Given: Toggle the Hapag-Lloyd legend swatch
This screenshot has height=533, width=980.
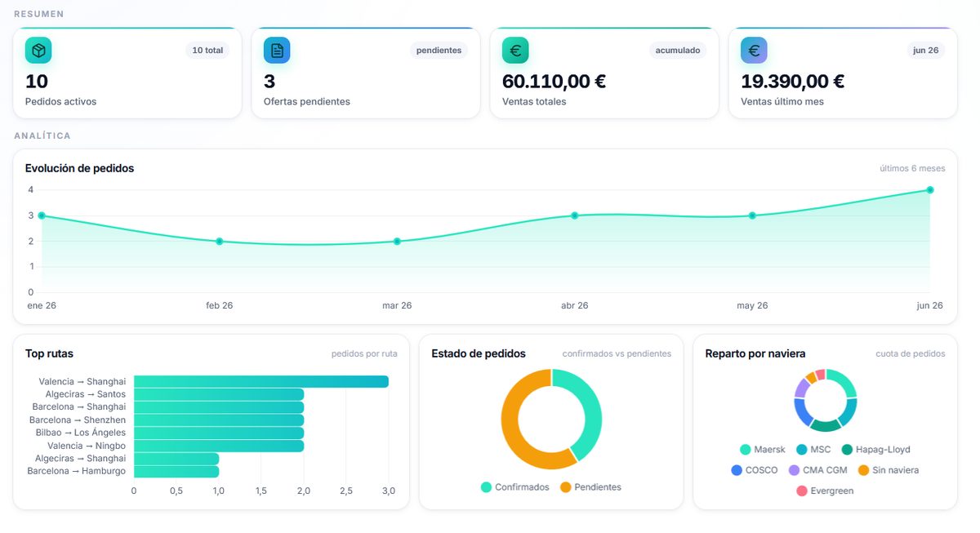Looking at the screenshot, I should coord(848,450).
